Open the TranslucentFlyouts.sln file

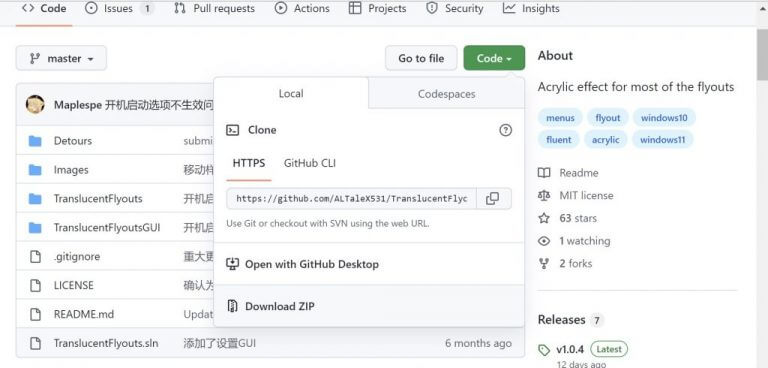[106, 343]
